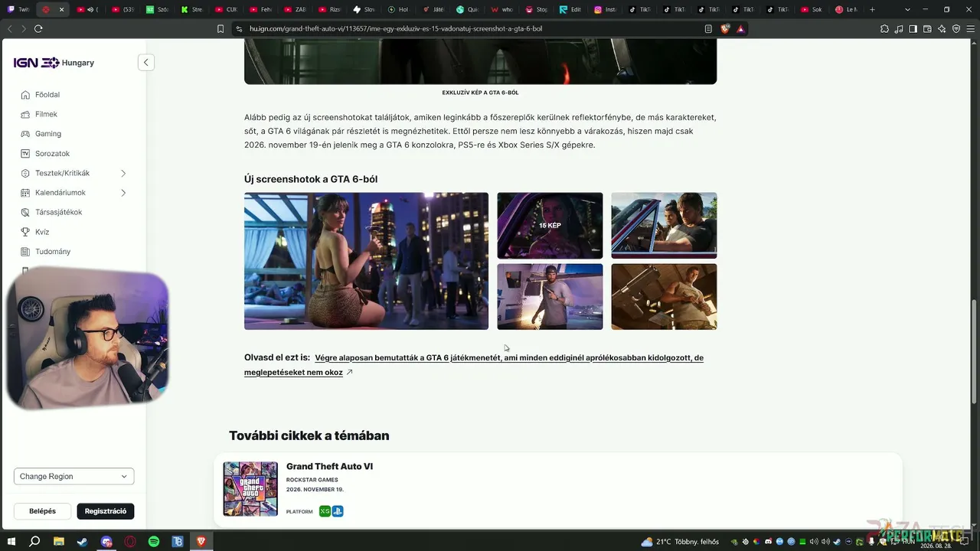This screenshot has width=980, height=551.
Task: Switch to the Kick 'Stre' tab
Action: 193,9
